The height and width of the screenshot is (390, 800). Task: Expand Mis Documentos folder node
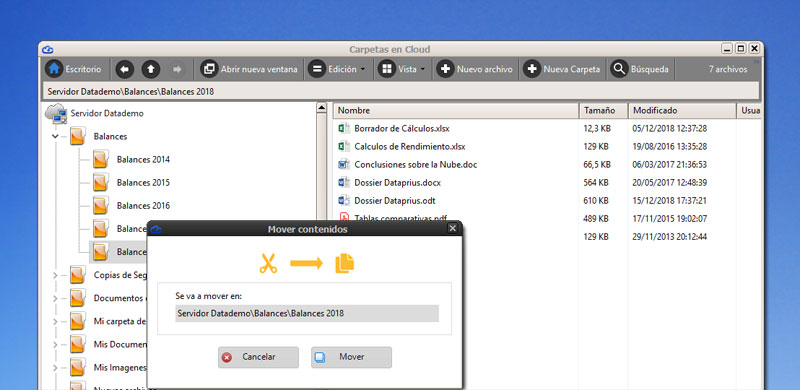point(55,345)
